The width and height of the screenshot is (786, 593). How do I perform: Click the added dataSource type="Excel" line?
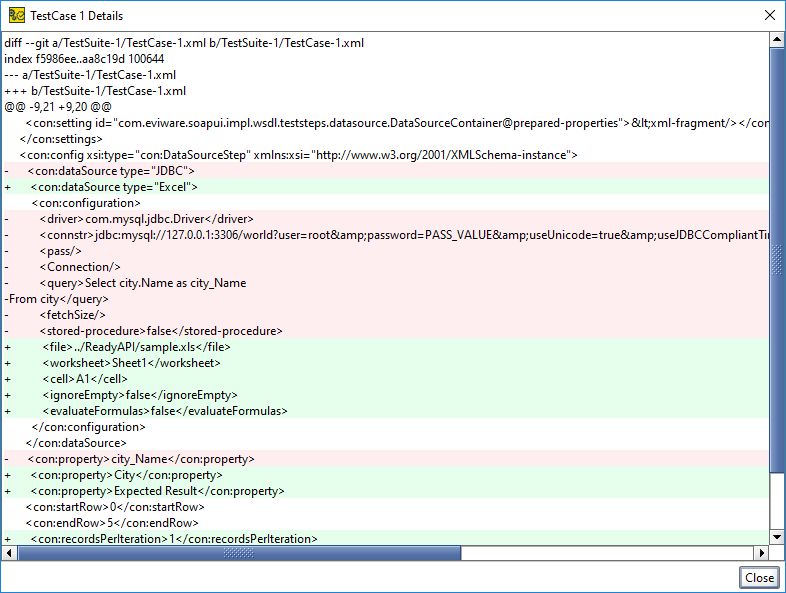pyautogui.click(x=385, y=187)
